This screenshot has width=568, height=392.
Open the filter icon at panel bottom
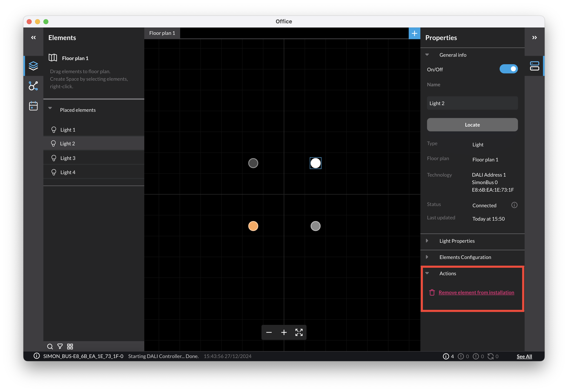[x=60, y=346]
